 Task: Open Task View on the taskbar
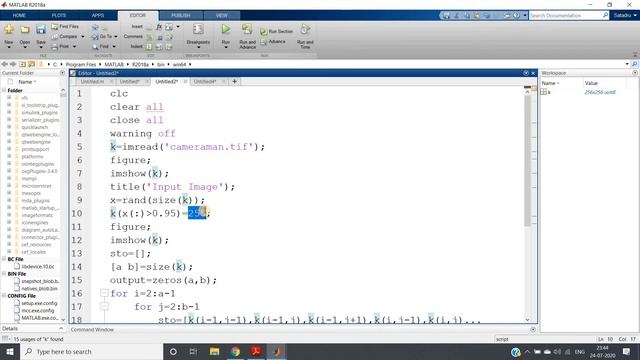[193, 351]
